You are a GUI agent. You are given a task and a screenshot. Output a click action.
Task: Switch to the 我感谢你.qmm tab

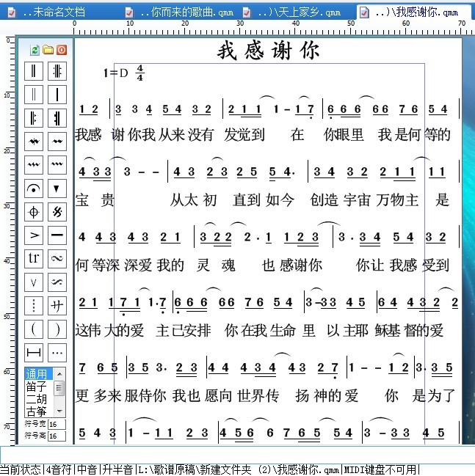[415, 12]
